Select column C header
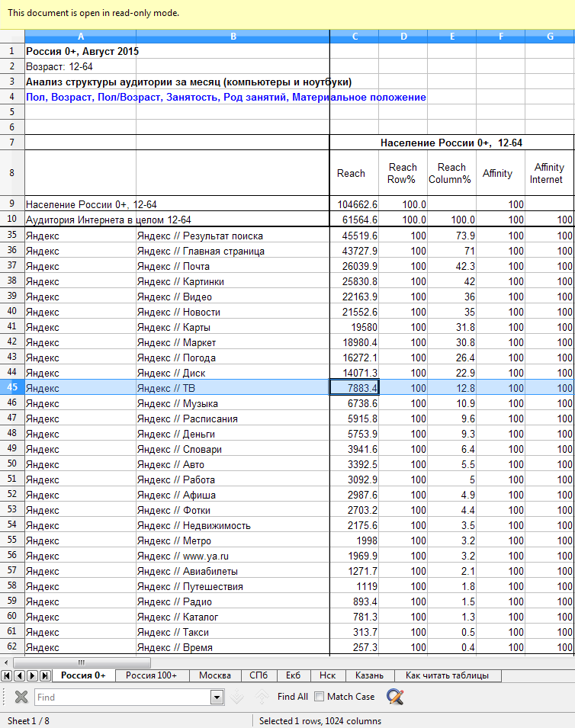 355,37
